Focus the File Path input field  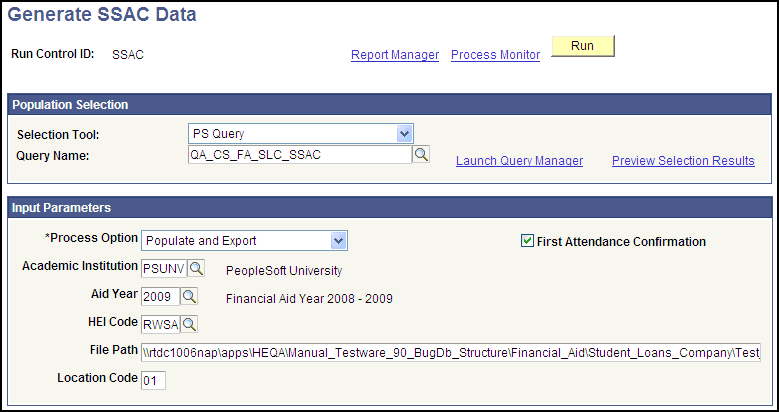pos(451,352)
